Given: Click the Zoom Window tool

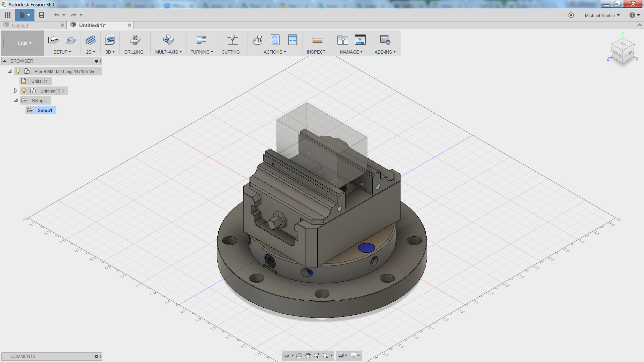Looking at the screenshot, I should pyautogui.click(x=325, y=356).
